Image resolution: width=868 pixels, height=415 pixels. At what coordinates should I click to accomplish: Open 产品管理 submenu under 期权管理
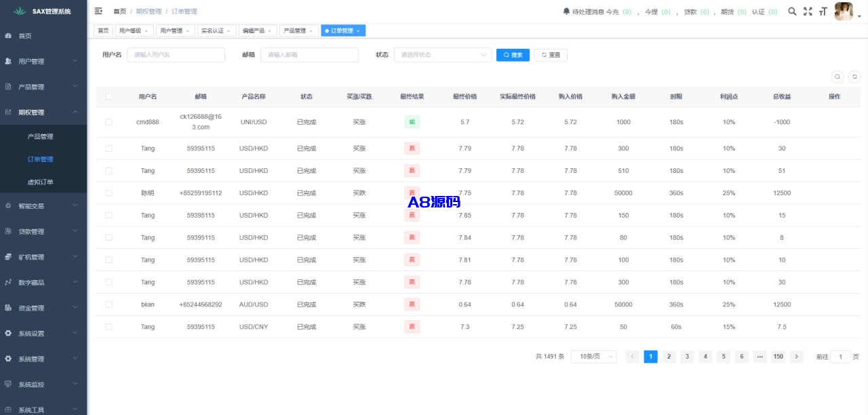click(x=43, y=136)
